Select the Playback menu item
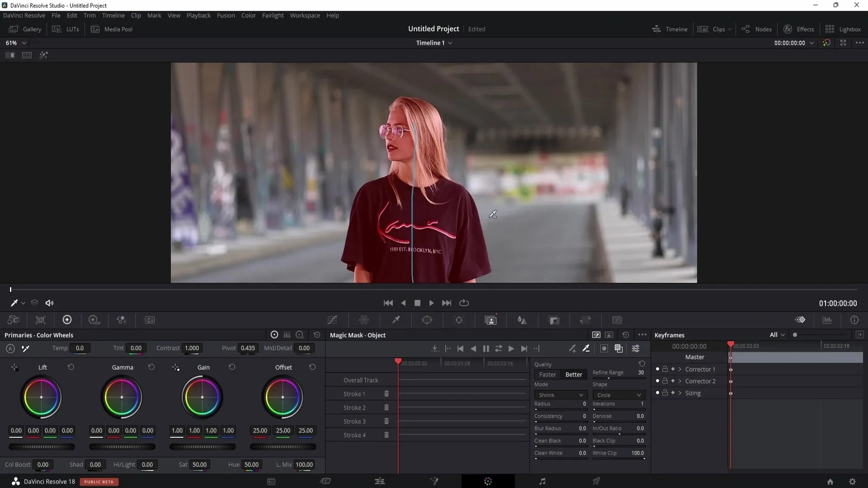This screenshot has width=868, height=488. pos(198,15)
